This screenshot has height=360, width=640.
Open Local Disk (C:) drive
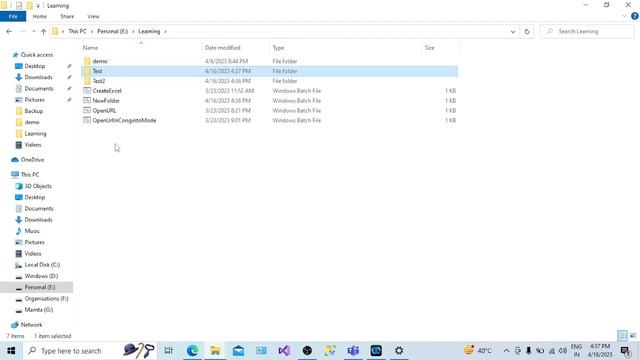[42, 265]
